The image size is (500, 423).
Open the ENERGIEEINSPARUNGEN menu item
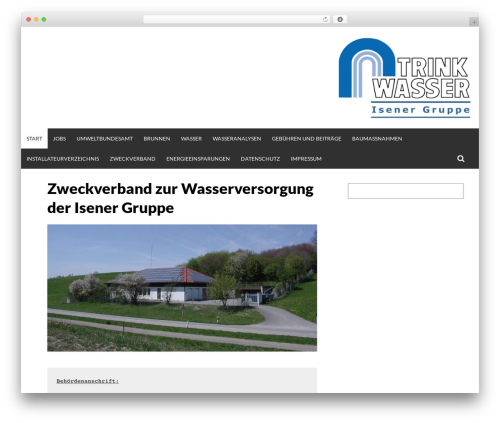click(x=198, y=159)
